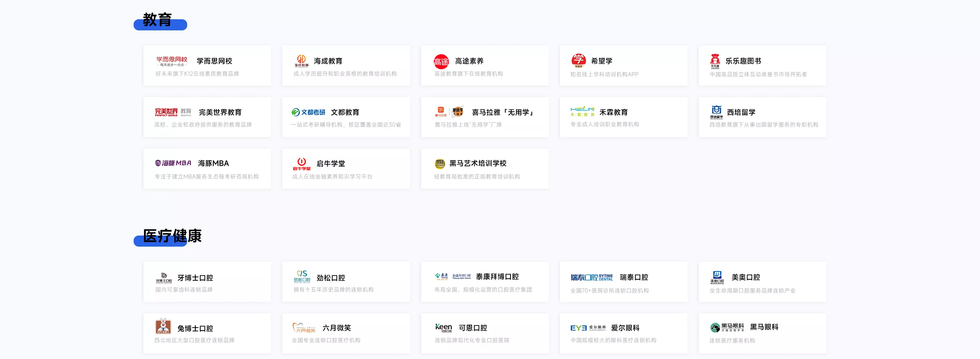Screen dimensions: 980x359
Task: Click the 高途 red circle logo
Action: coord(441,61)
